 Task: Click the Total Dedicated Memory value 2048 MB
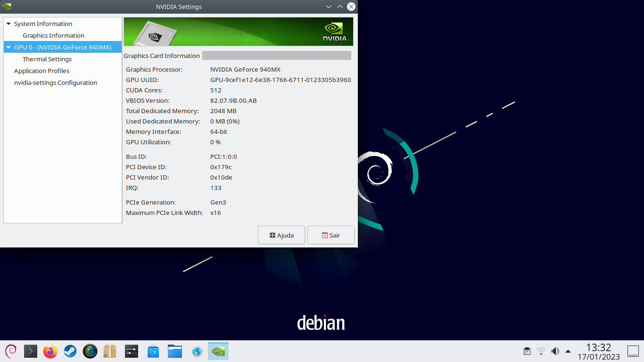223,111
